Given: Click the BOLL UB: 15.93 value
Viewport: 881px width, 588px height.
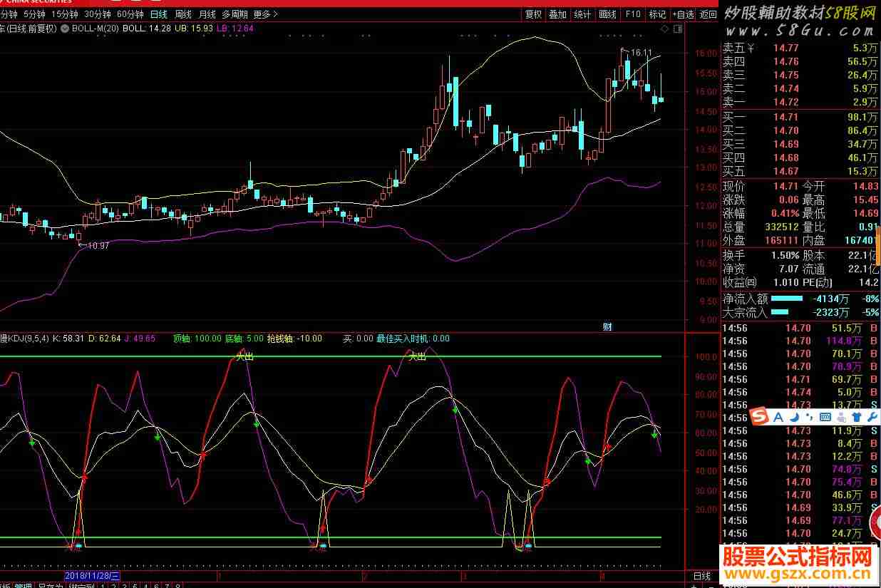Looking at the screenshot, I should [x=194, y=29].
